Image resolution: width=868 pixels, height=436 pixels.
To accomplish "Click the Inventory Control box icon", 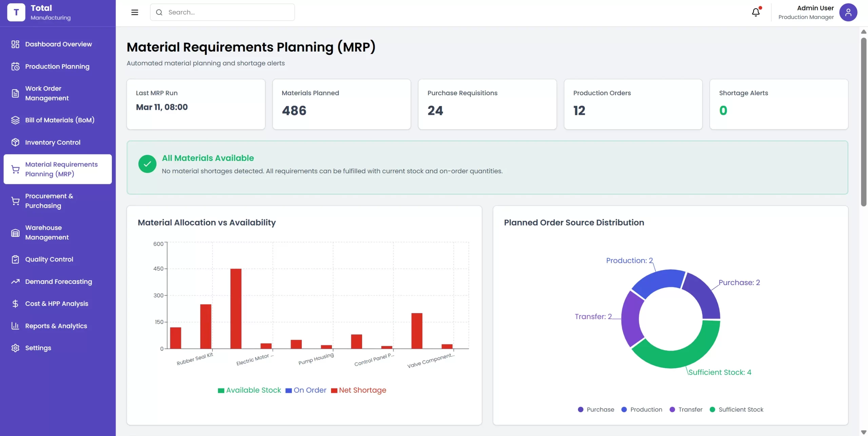I will 15,142.
